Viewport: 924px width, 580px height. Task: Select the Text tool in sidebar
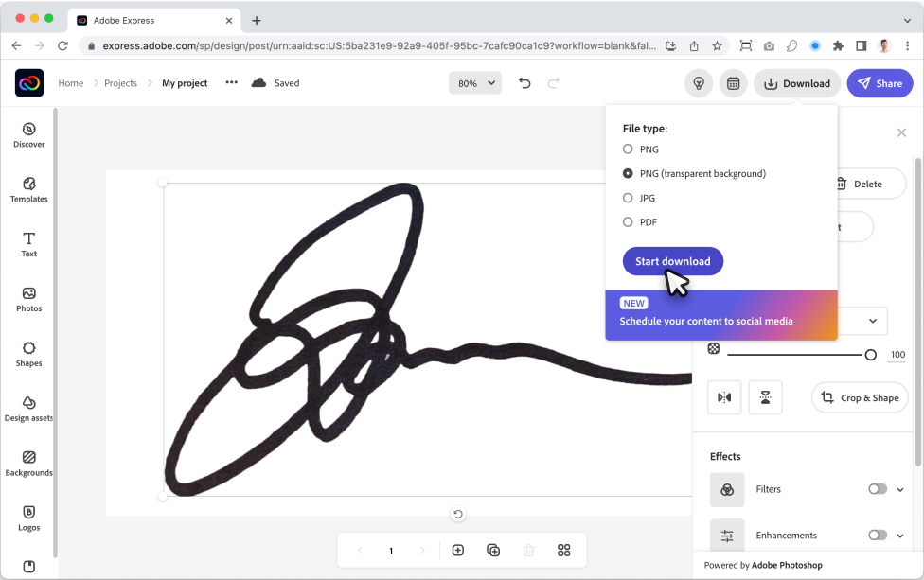tap(28, 245)
